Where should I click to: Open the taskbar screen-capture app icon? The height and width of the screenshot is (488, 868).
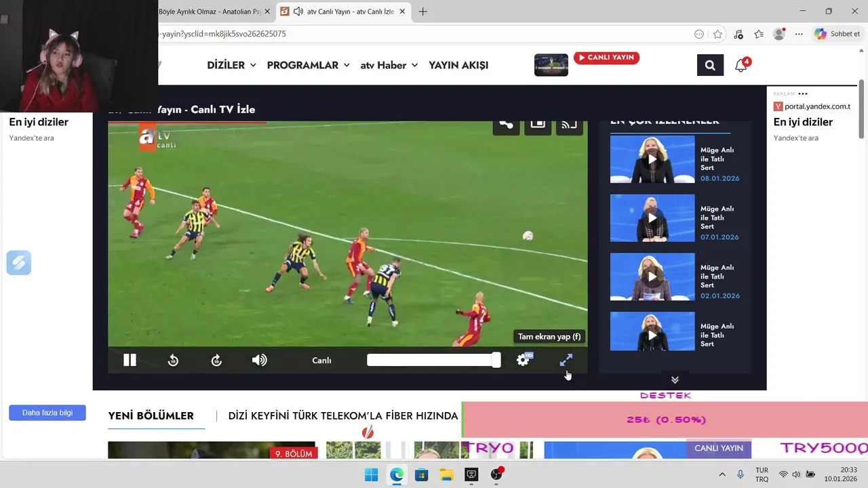tap(471, 474)
